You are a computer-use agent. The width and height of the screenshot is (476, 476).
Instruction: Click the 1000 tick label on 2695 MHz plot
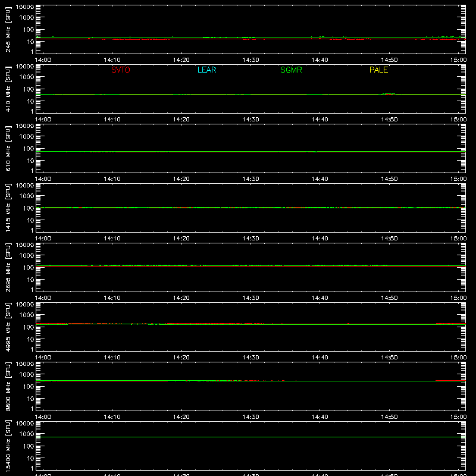coord(27,255)
